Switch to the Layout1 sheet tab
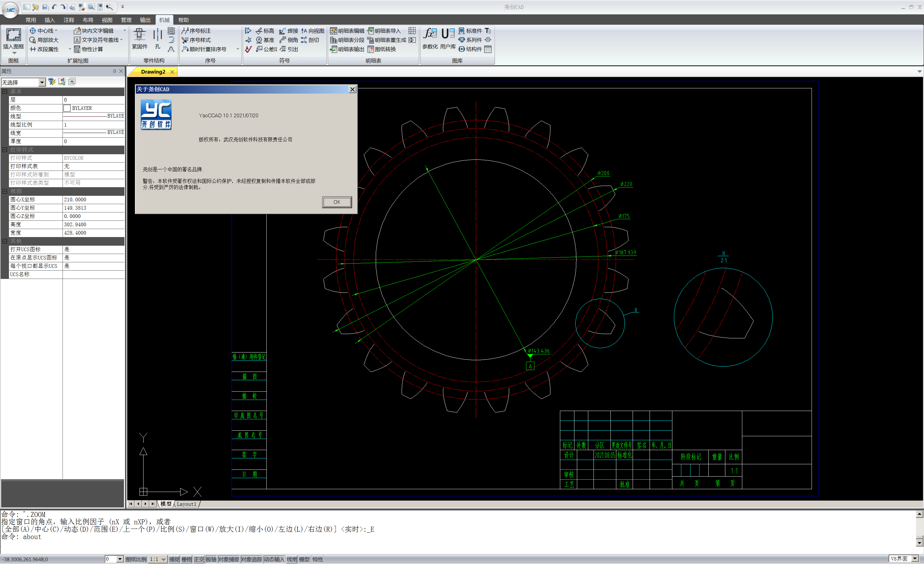 (186, 504)
